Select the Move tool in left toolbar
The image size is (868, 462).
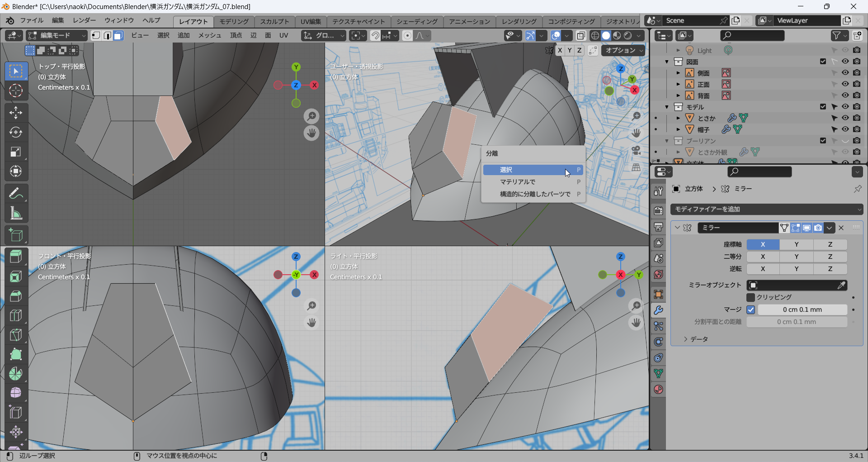[16, 112]
